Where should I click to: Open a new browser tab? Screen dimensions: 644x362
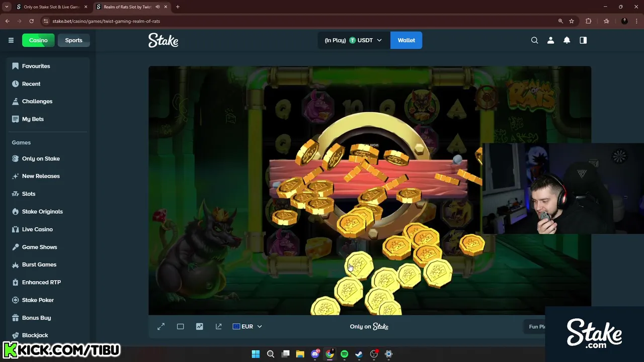click(x=178, y=7)
